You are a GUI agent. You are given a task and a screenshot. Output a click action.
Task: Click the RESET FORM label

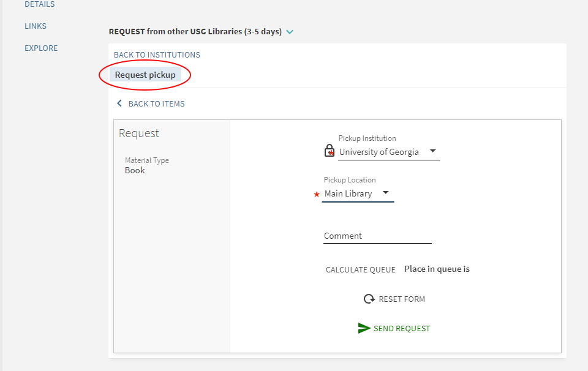pos(402,299)
